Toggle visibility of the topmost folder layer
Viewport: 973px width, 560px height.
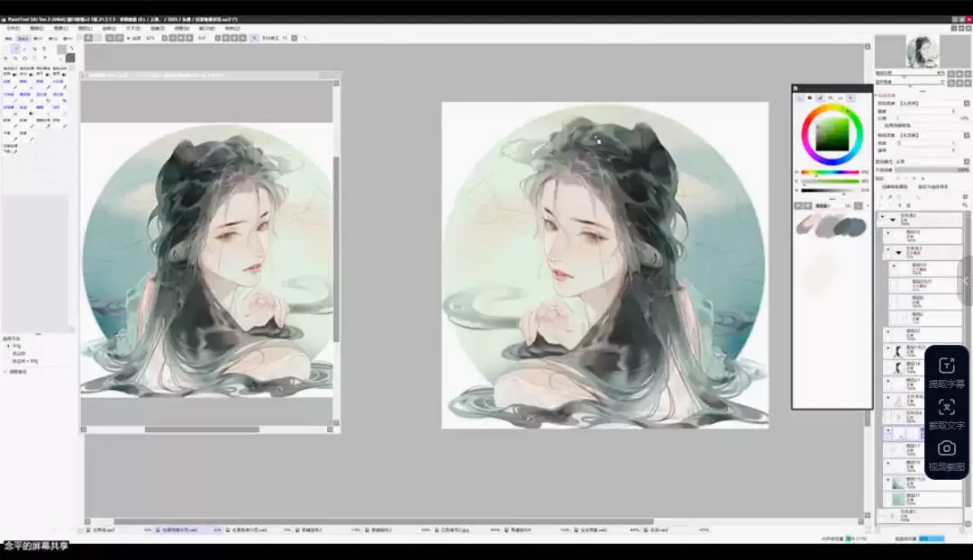pyautogui.click(x=882, y=218)
